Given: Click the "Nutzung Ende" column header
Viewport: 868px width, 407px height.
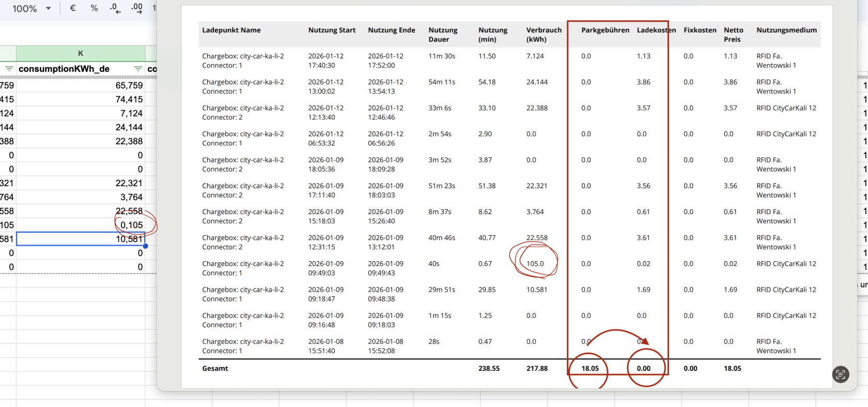Looking at the screenshot, I should coord(392,30).
